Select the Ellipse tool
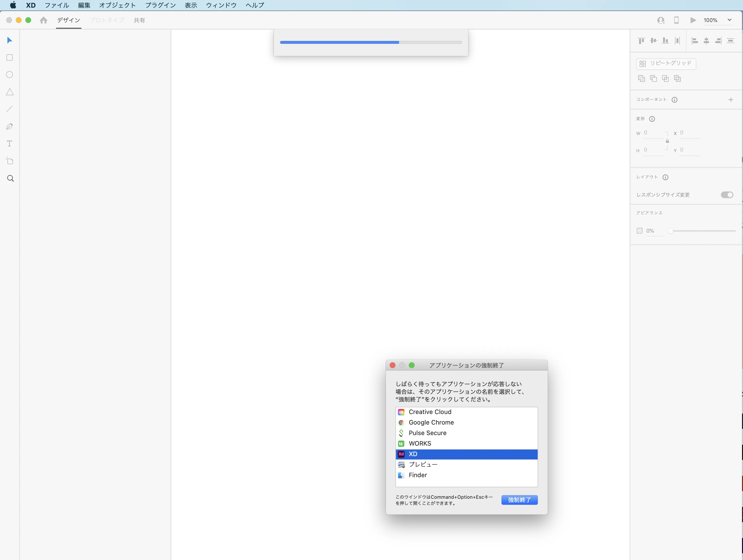The width and height of the screenshot is (743, 560). (x=10, y=75)
